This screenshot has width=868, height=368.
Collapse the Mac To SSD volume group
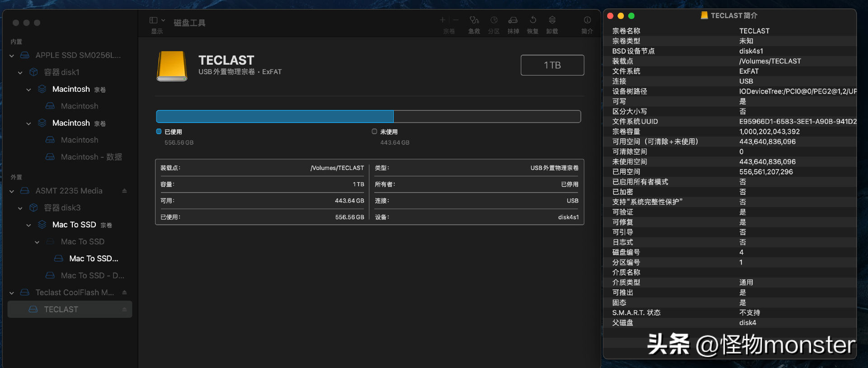click(x=28, y=225)
